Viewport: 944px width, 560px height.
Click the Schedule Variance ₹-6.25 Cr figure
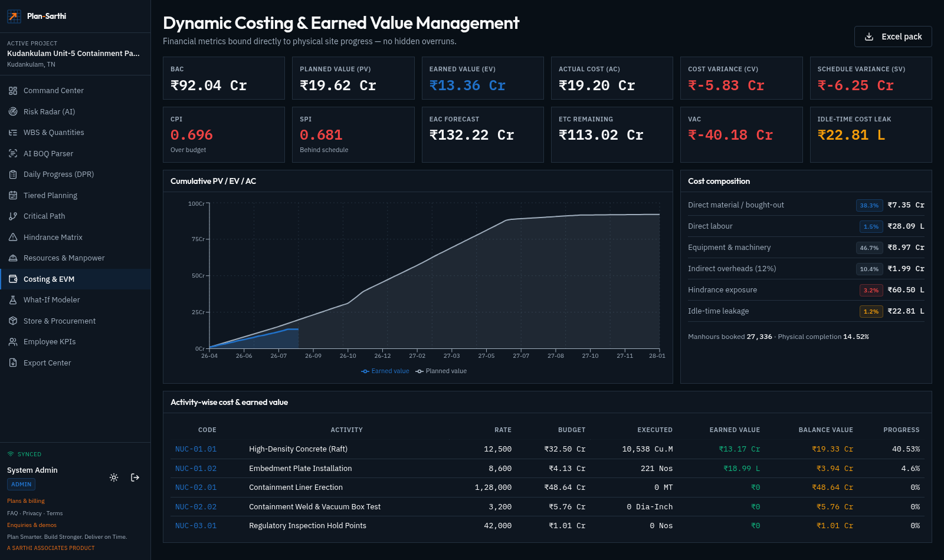coord(855,85)
